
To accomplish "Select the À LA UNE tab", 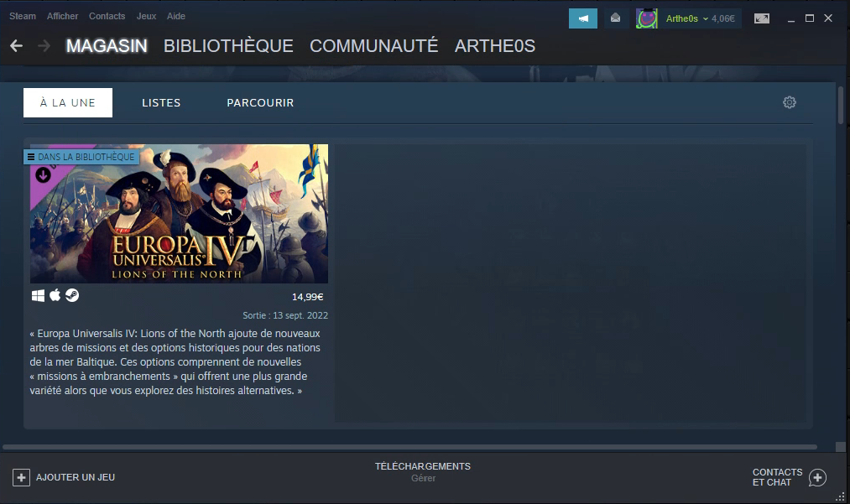I will 68,103.
